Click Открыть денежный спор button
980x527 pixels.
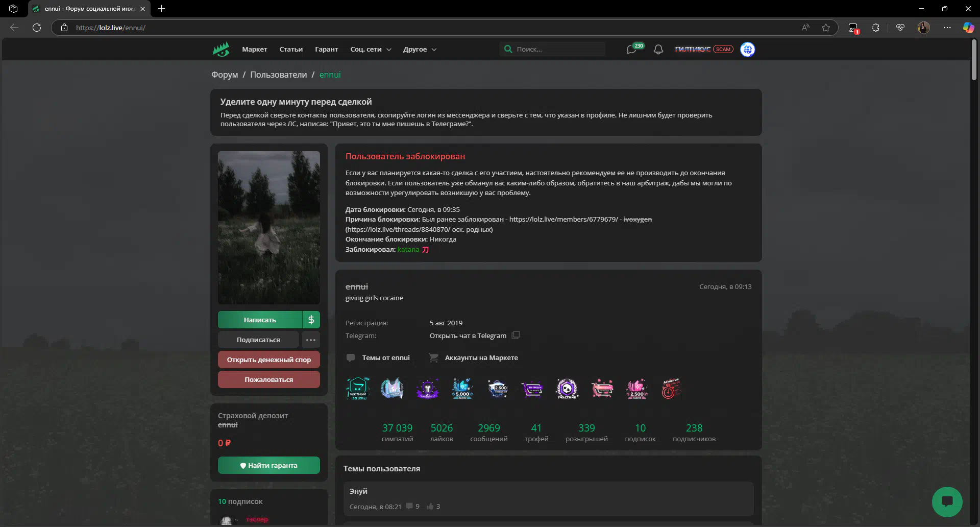click(x=269, y=360)
